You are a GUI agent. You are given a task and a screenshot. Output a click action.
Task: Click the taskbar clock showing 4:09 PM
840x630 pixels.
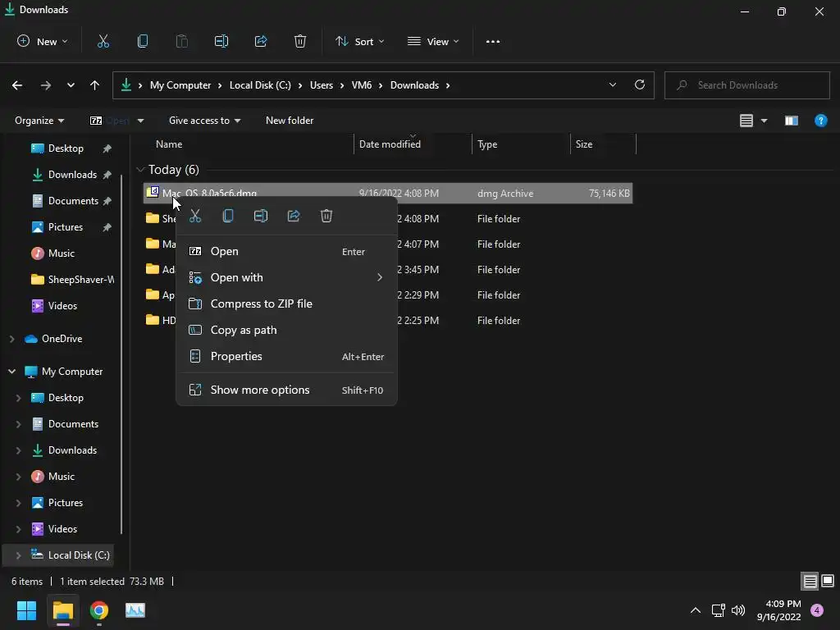point(779,610)
